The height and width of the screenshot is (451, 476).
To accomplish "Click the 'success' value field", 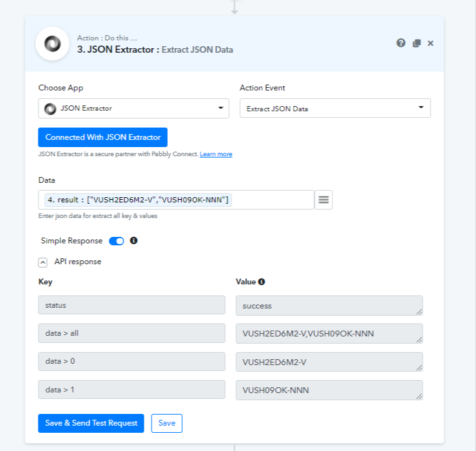I will click(330, 305).
